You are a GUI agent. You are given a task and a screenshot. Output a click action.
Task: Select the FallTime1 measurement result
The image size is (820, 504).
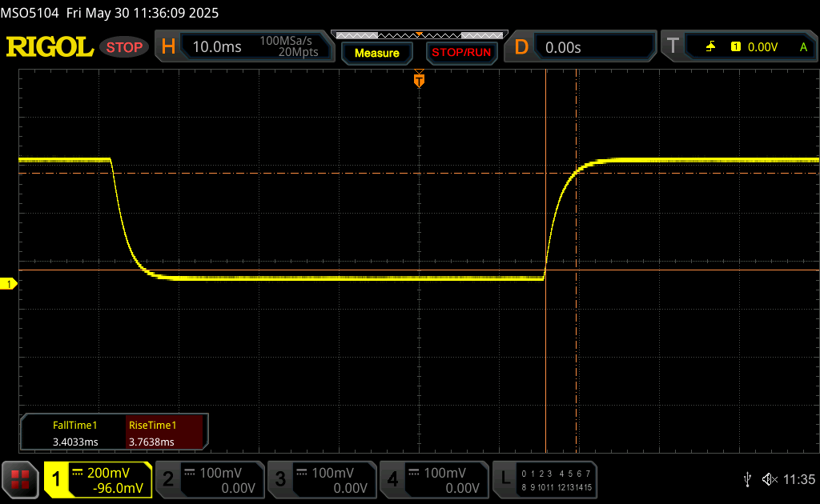pos(74,434)
